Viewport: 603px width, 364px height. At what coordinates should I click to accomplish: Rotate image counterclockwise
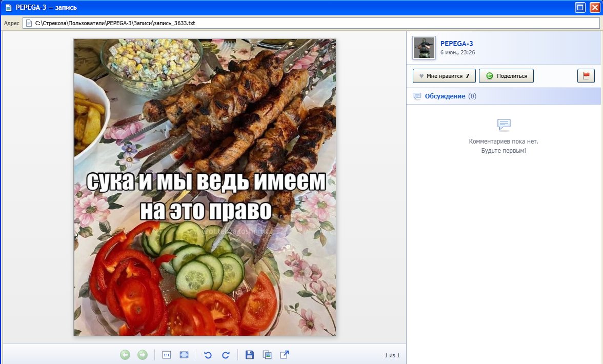tap(208, 355)
